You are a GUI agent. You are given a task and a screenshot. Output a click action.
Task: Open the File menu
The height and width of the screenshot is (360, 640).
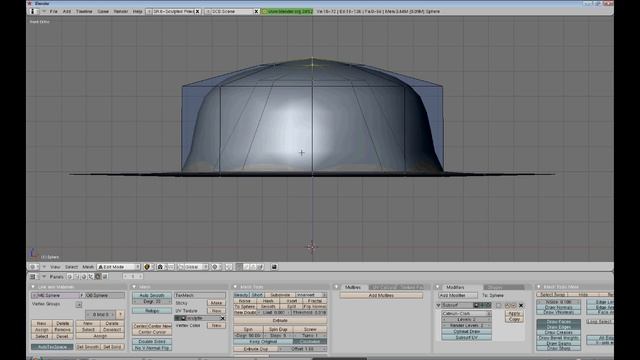[53, 11]
